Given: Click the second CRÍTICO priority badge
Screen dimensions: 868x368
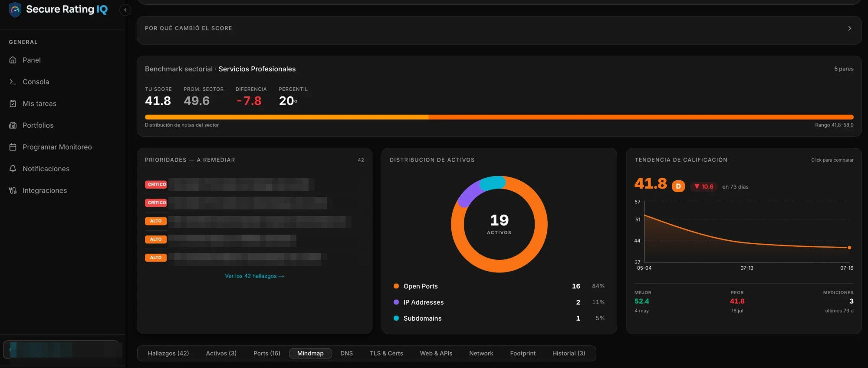Looking at the screenshot, I should (156, 202).
